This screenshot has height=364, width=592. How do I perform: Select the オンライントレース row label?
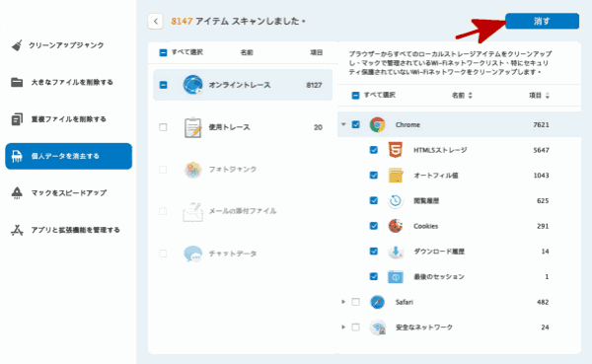pyautogui.click(x=240, y=85)
